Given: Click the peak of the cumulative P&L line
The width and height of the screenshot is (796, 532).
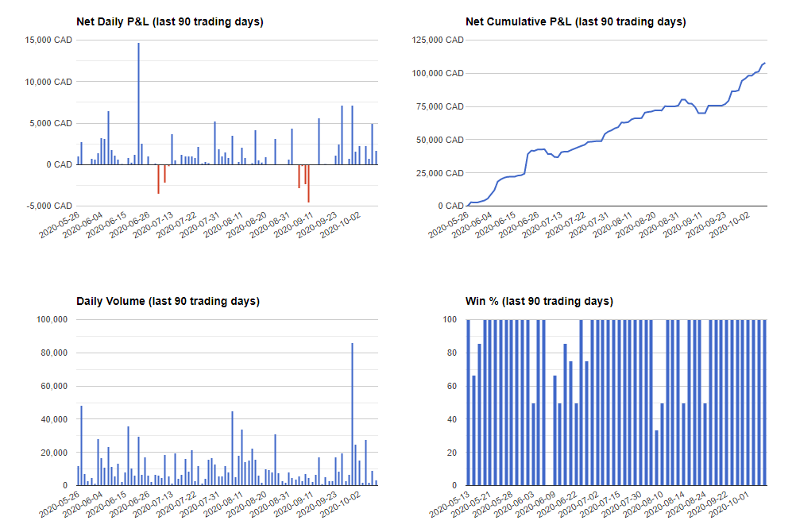Looking at the screenshot, I should click(764, 62).
